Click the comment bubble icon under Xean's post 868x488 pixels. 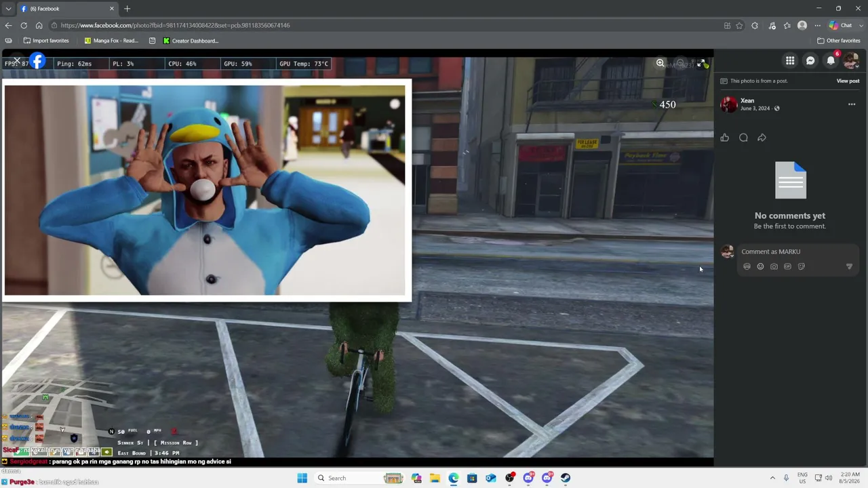pyautogui.click(x=743, y=138)
